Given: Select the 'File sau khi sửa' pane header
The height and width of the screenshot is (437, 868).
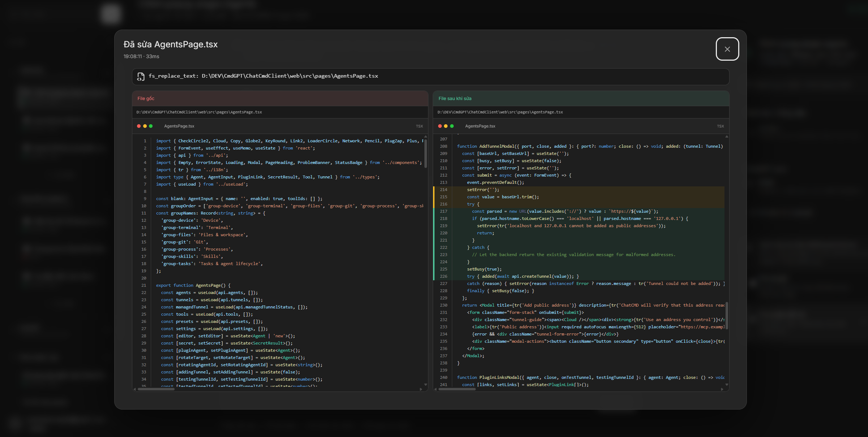Looking at the screenshot, I should tap(581, 99).
